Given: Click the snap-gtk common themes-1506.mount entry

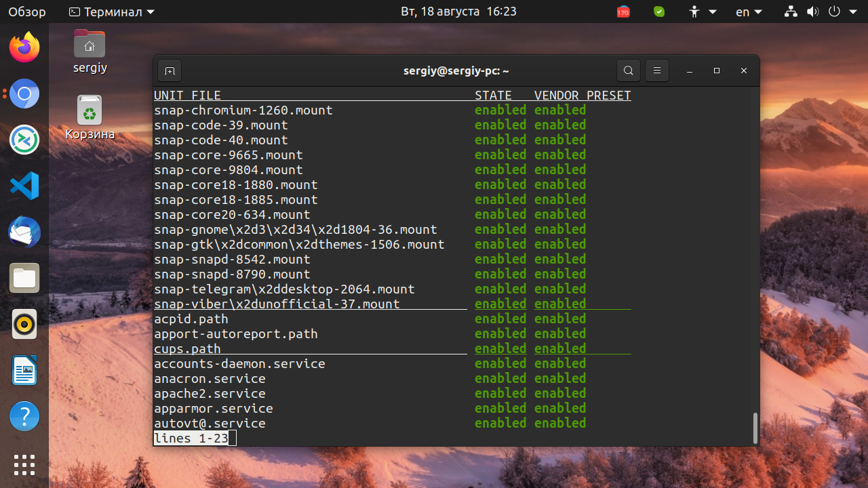Looking at the screenshot, I should click(x=299, y=244).
